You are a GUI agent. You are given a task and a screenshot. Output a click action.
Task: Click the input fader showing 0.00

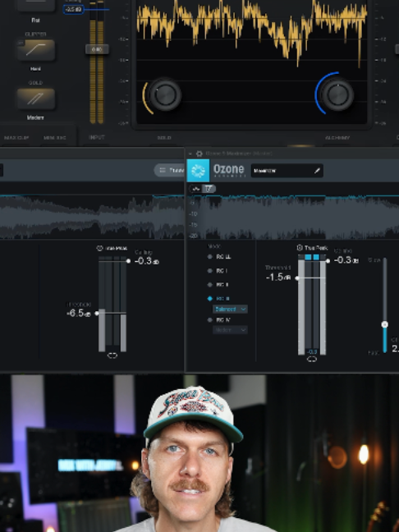pos(97,49)
